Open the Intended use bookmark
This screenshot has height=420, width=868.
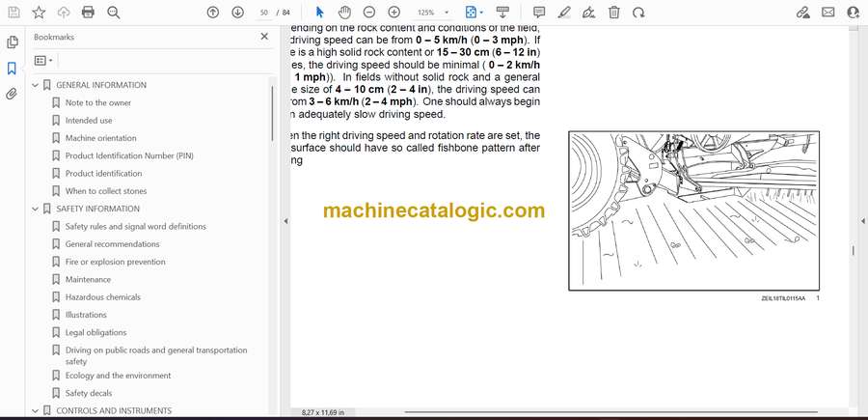89,121
